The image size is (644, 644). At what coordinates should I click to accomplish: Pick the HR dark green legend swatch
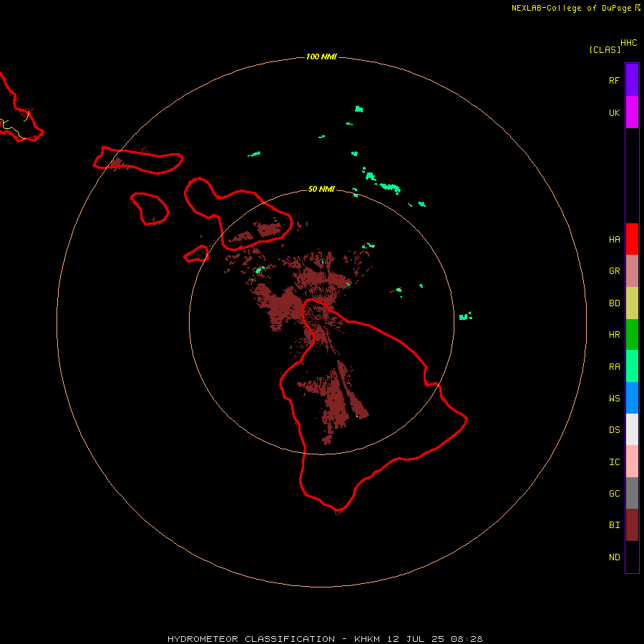pos(632,334)
